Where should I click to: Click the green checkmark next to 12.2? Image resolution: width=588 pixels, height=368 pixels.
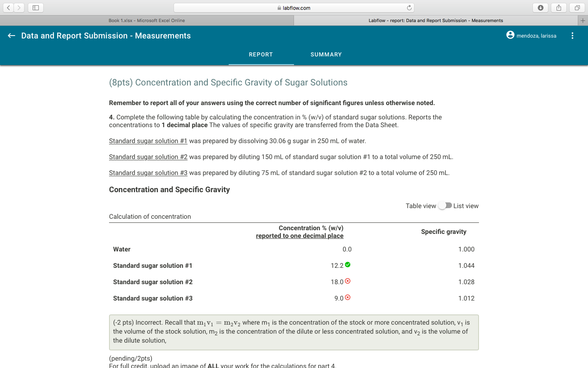[x=347, y=265]
